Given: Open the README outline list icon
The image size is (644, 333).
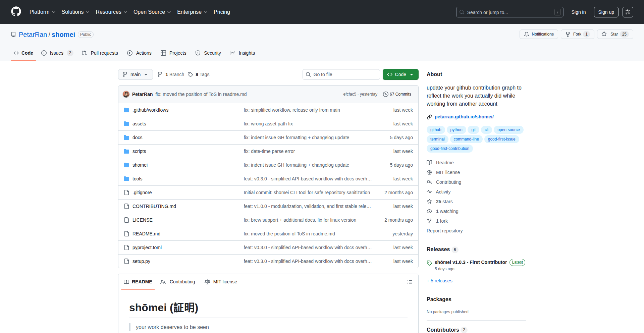Looking at the screenshot, I should (x=410, y=282).
